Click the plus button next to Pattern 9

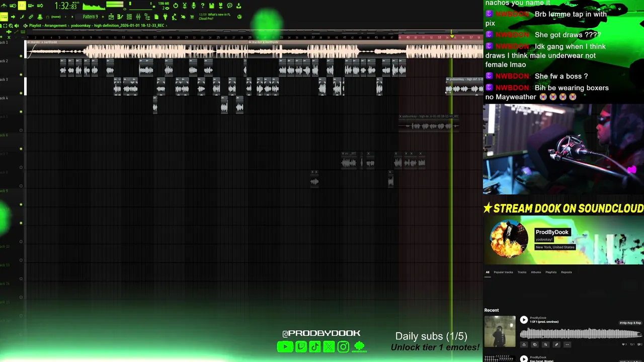point(103,17)
